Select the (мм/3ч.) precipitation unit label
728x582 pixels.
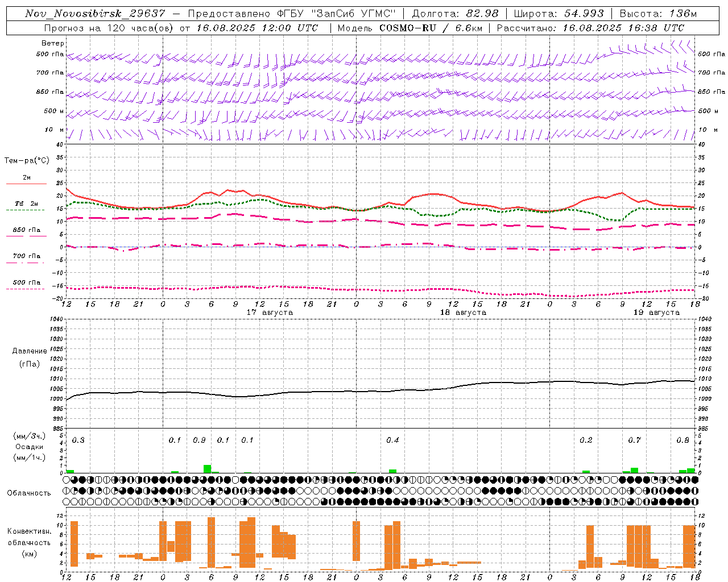[30, 436]
